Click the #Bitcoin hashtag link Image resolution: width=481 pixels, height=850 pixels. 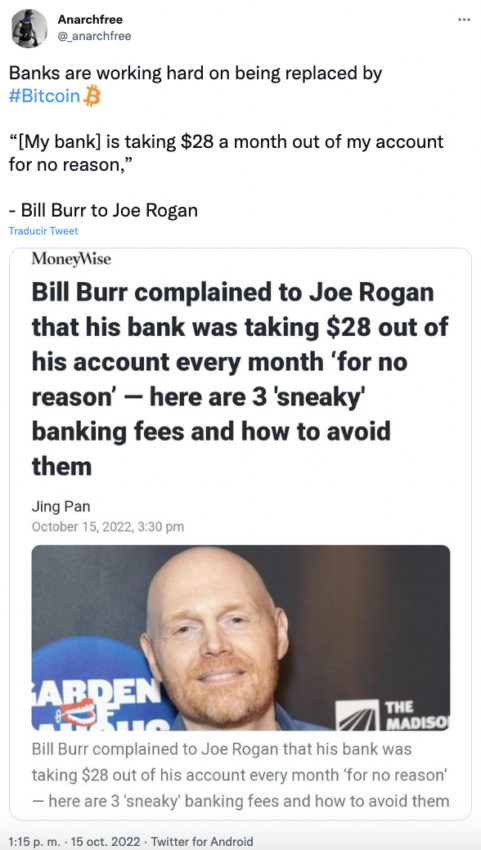tap(45, 97)
